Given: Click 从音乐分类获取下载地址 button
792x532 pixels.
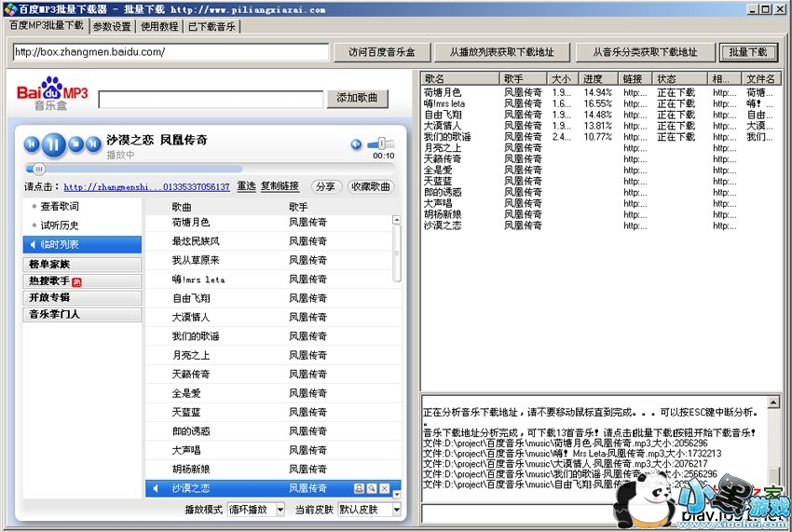Looking at the screenshot, I should 645,52.
